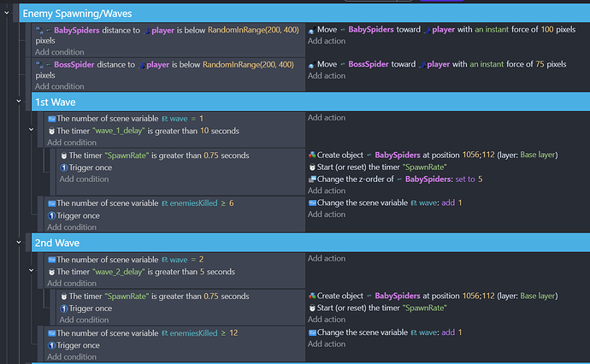590x364 pixels.
Task: Add action after Move BossSpider
Action: pos(327,75)
